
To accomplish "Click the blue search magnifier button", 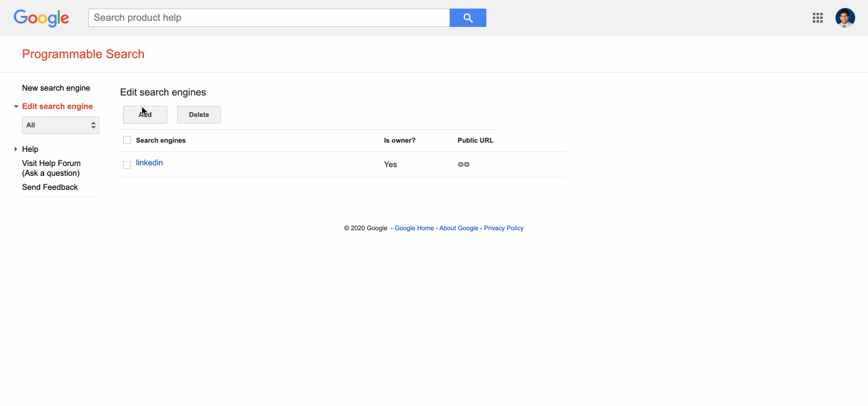I will pos(468,18).
